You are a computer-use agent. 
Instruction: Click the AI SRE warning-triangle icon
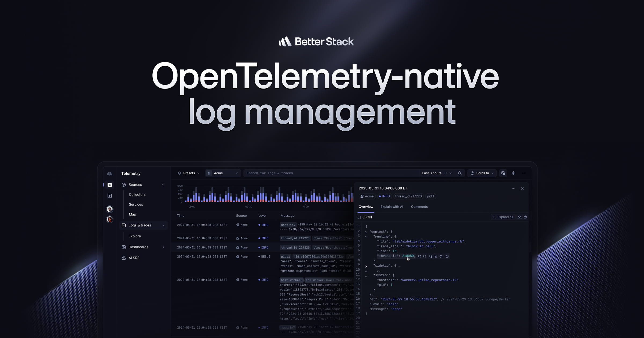(x=124, y=258)
